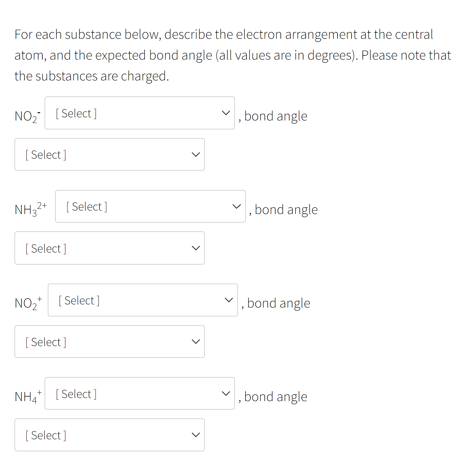Open the electron arrangement dropdown for NH3²⁺
Viewport: 476px width, 469px height.
point(150,206)
